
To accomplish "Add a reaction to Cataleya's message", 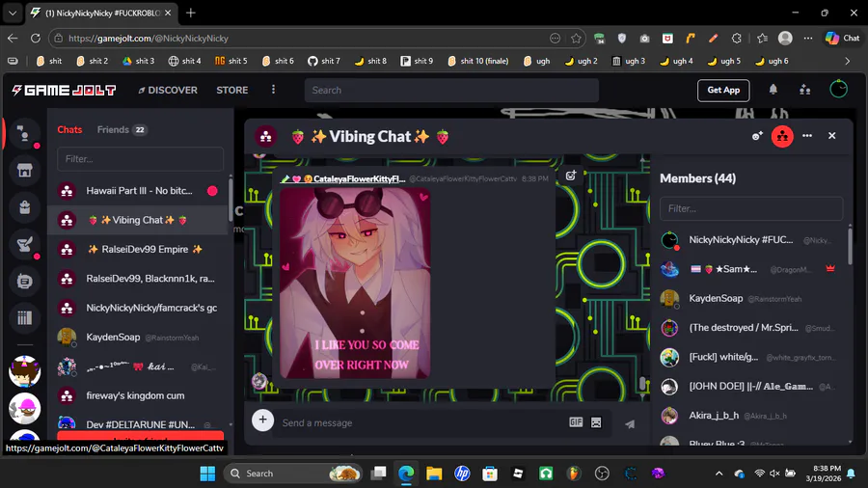I will coord(571,176).
